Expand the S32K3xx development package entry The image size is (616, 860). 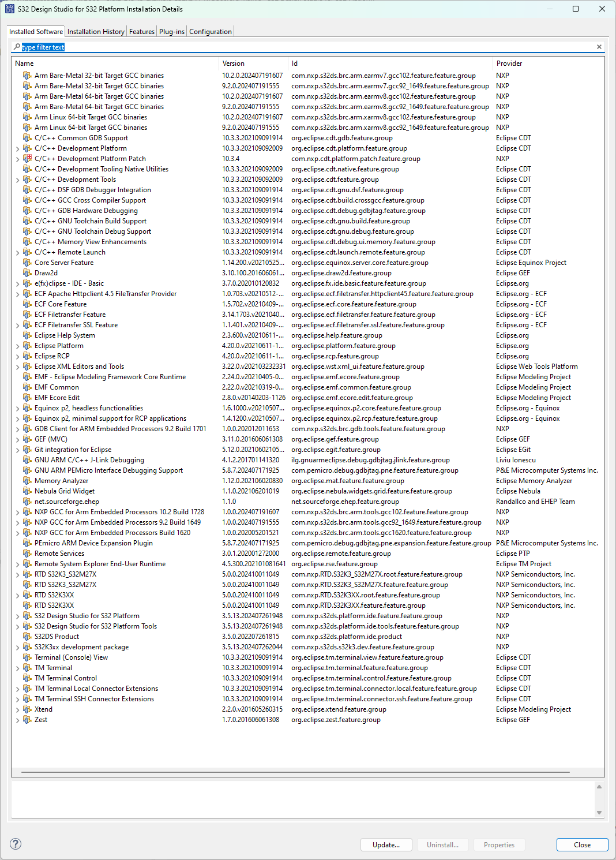(17, 646)
